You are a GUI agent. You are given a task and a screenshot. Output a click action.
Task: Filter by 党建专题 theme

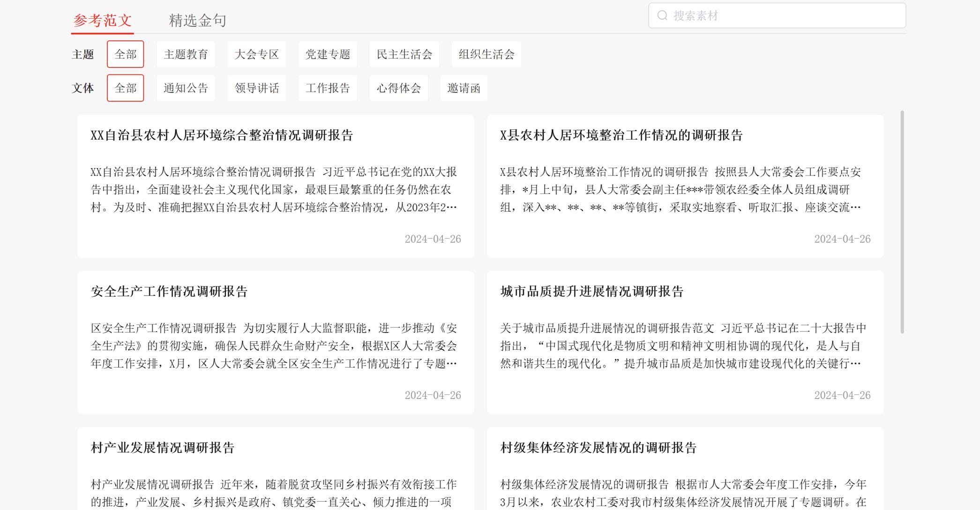(328, 54)
